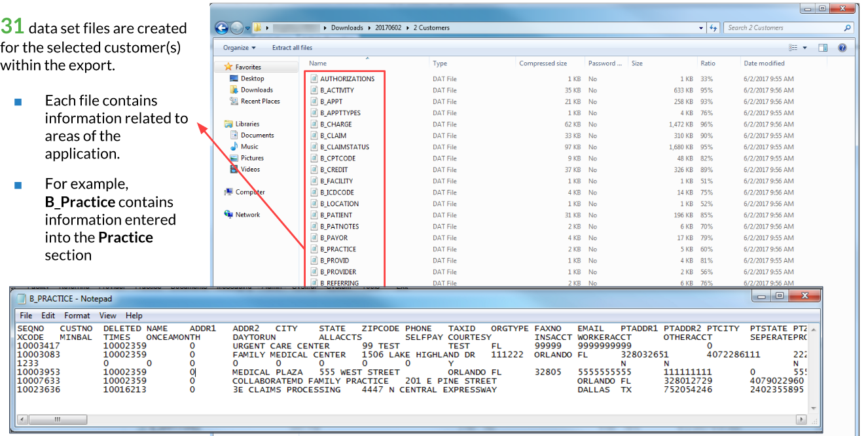Click Notepad horizontal scroll right arrow
868x436 pixels.
(802, 420)
